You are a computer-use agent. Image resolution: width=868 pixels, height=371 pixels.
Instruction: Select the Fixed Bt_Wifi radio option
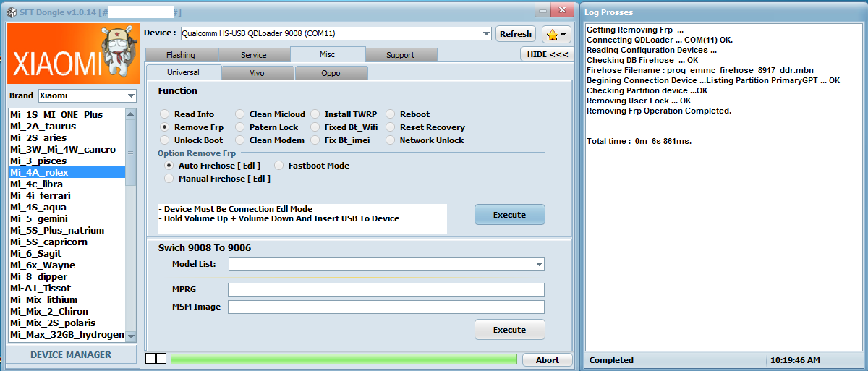coord(344,127)
